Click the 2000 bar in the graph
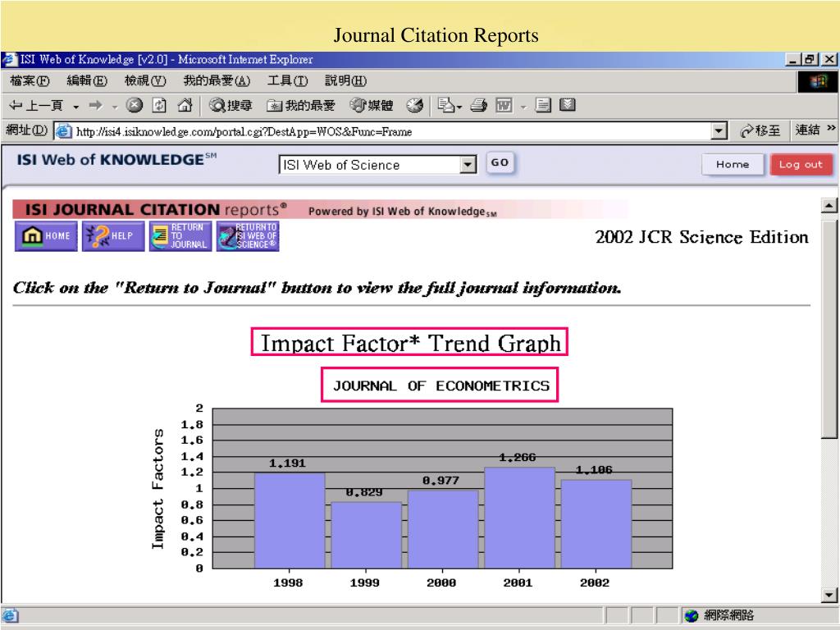The image size is (840, 630). pos(443,529)
